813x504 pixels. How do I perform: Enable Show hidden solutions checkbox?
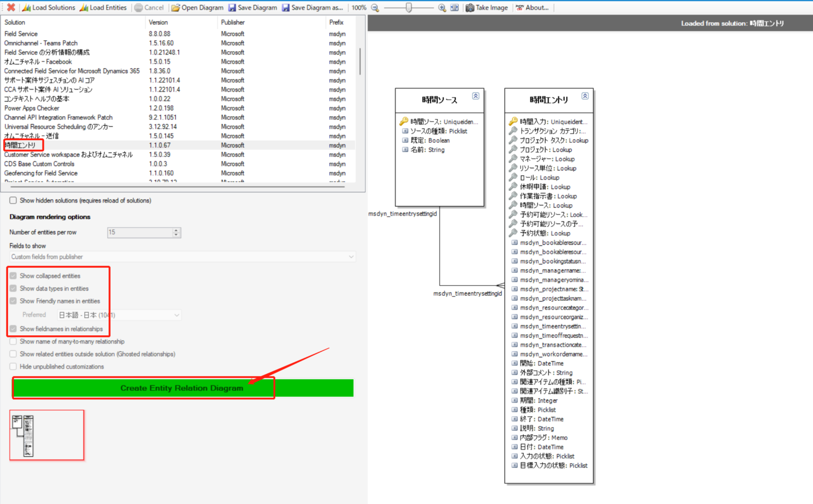[x=13, y=200]
